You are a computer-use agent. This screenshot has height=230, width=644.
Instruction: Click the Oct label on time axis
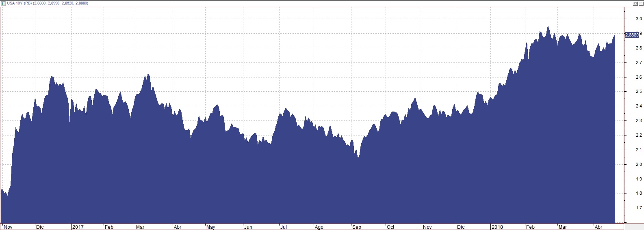point(390,227)
